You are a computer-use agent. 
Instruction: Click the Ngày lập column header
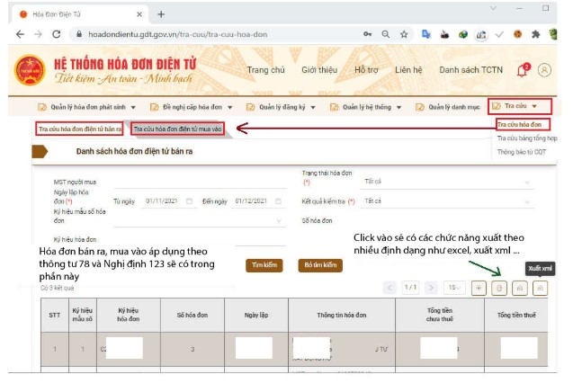(256, 315)
